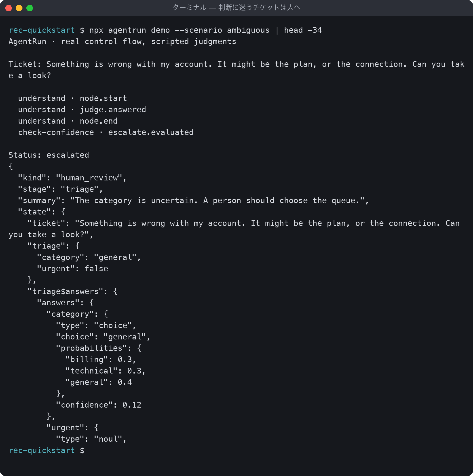Image resolution: width=473 pixels, height=476 pixels.
Task: Select the '"general": 0.4' probability
Action: pyautogui.click(x=99, y=382)
